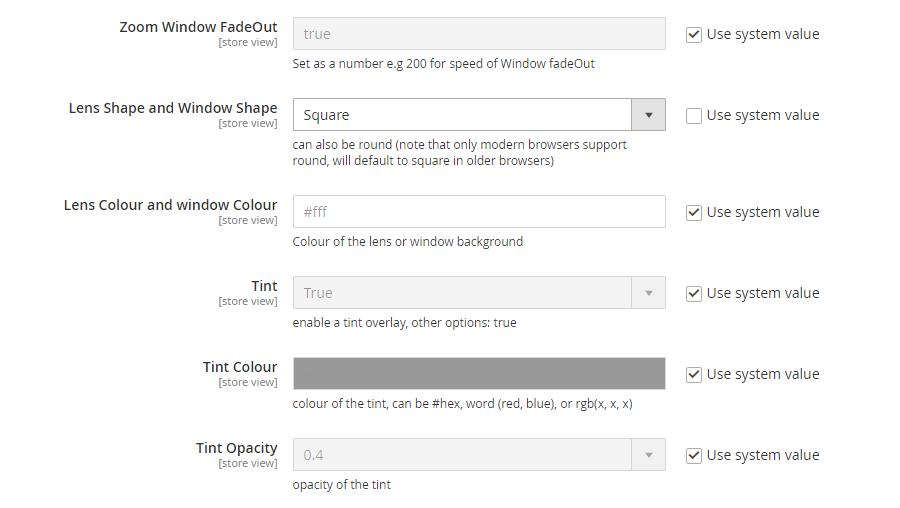Image resolution: width=900 pixels, height=508 pixels.
Task: Check Use system value for Lens Shape
Action: point(693,115)
